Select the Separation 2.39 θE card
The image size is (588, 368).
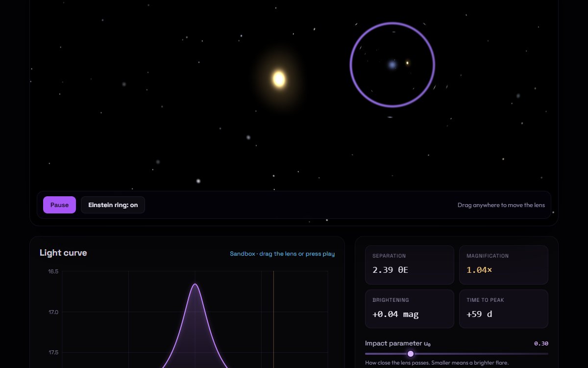click(x=410, y=265)
